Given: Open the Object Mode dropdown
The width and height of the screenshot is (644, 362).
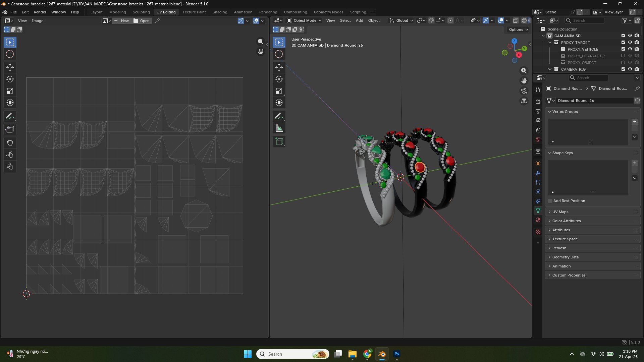Looking at the screenshot, I should (304, 20).
